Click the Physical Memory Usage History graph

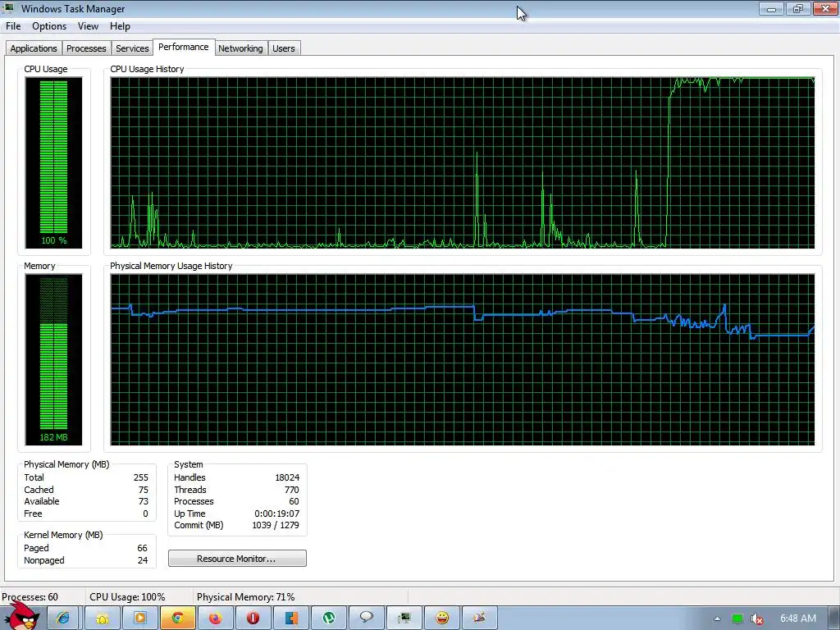463,359
